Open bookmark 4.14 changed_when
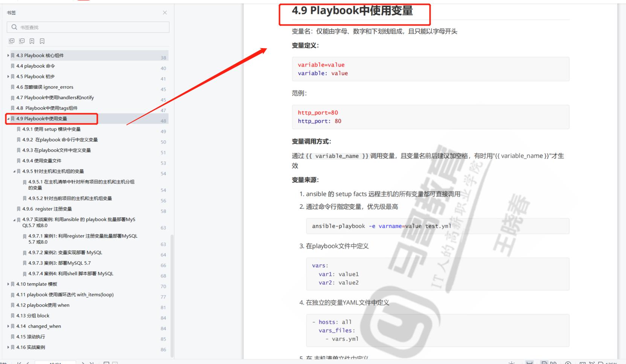This screenshot has width=626, height=364. pos(38,326)
